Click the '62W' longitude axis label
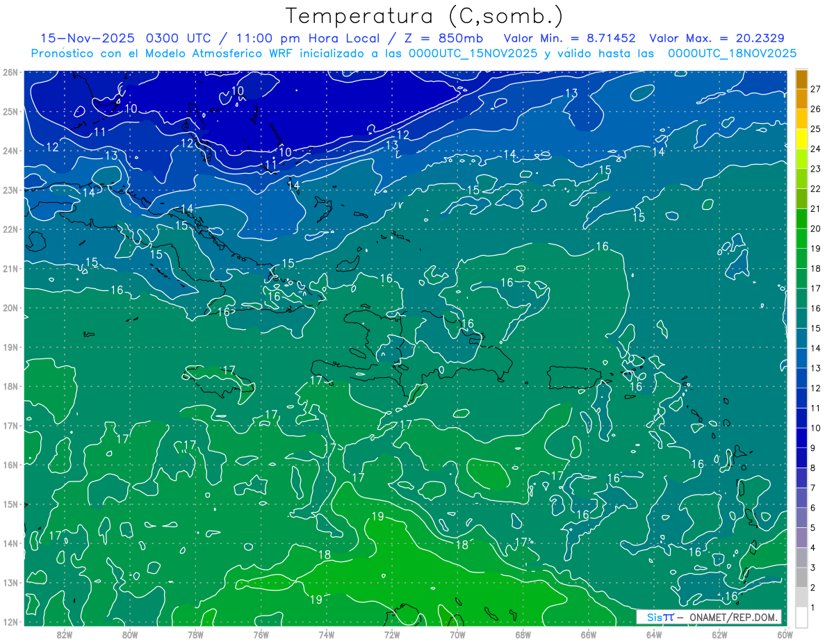Screen dimensions: 834x644 [x=719, y=635]
